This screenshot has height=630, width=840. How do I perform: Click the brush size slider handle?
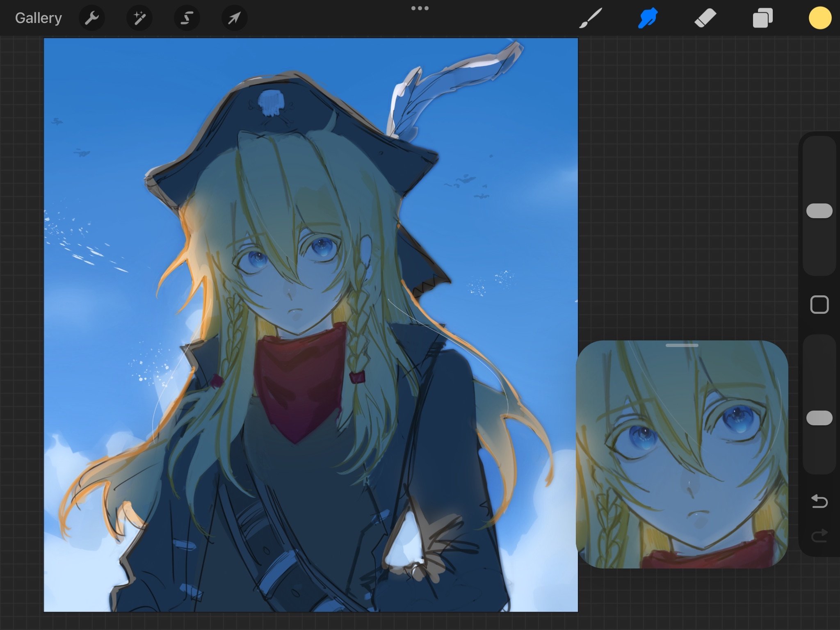point(819,211)
